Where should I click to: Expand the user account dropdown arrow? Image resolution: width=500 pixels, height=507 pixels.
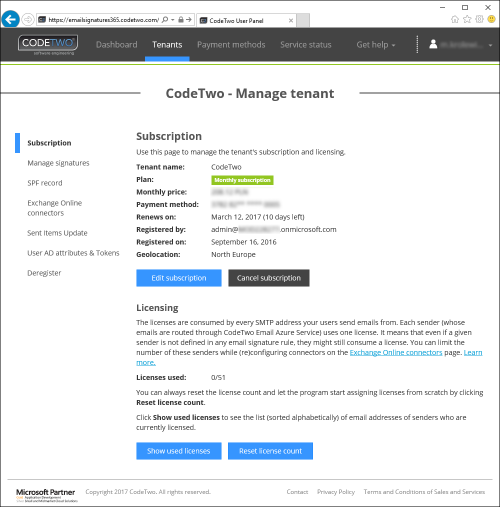click(490, 45)
